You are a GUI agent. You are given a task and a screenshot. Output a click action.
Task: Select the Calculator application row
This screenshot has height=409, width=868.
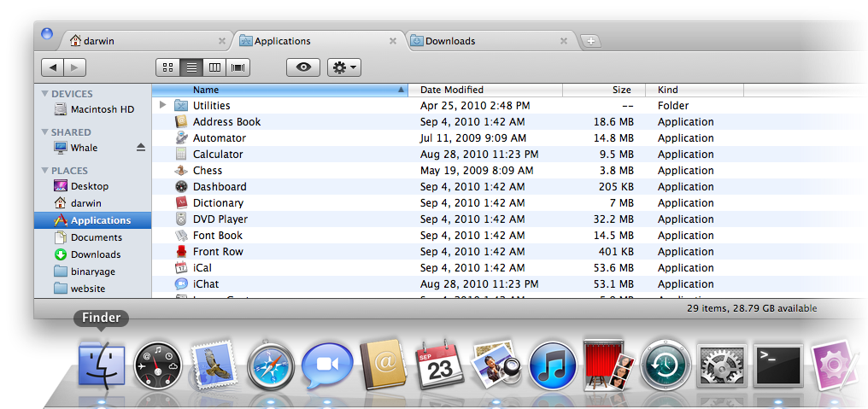tap(509, 154)
